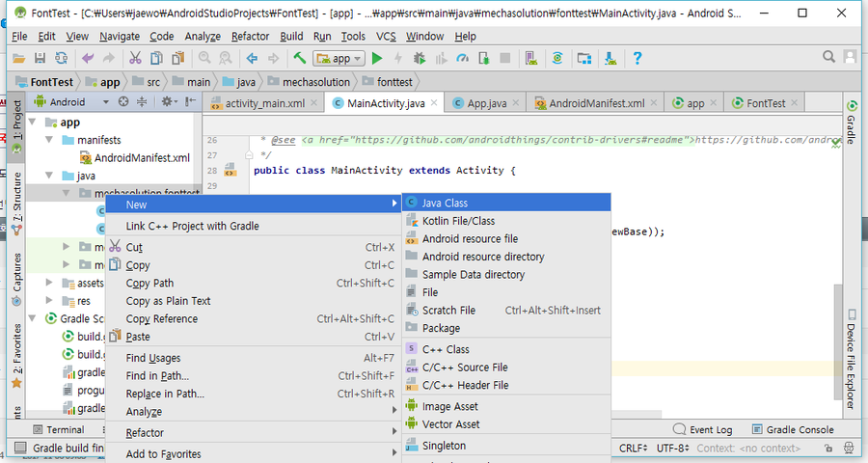Viewport: 868px width, 463px height.
Task: Toggle the Terminal tool window
Action: point(59,429)
